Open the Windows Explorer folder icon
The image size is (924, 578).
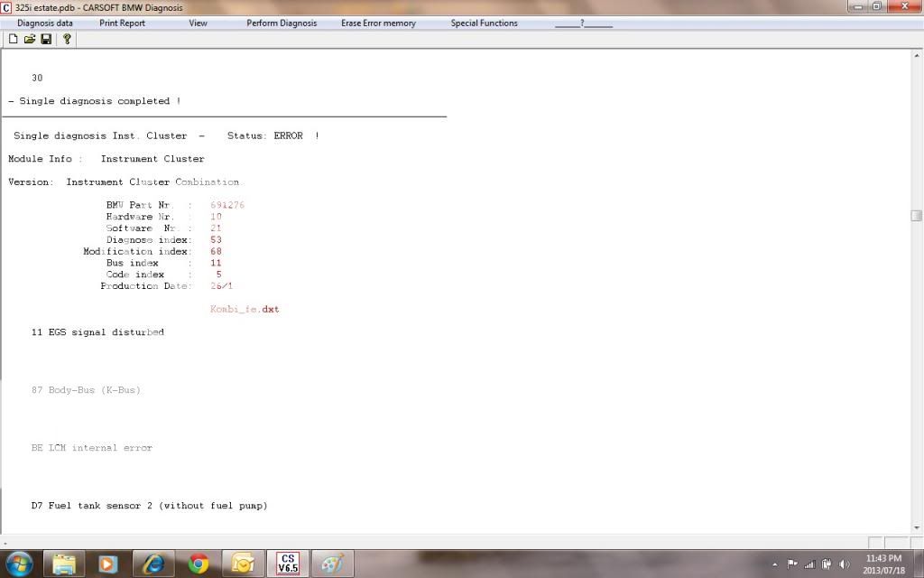pos(64,564)
